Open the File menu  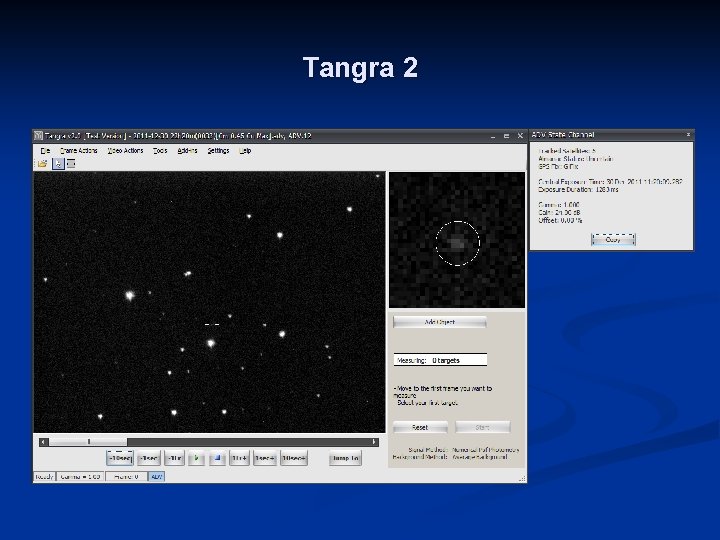(x=45, y=151)
